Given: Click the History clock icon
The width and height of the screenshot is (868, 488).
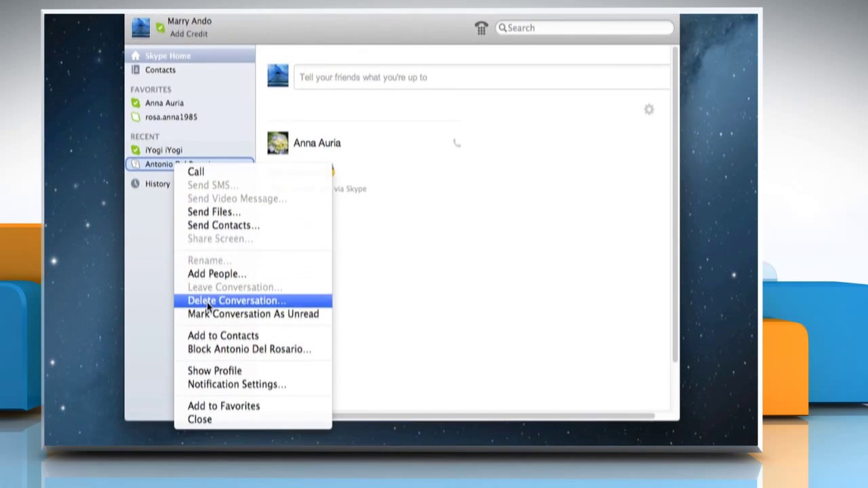Looking at the screenshot, I should pos(136,184).
